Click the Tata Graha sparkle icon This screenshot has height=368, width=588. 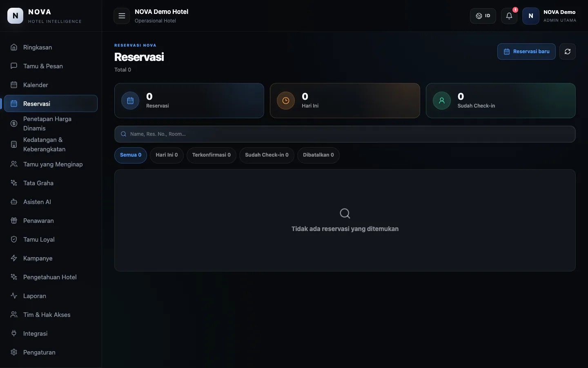(x=14, y=183)
